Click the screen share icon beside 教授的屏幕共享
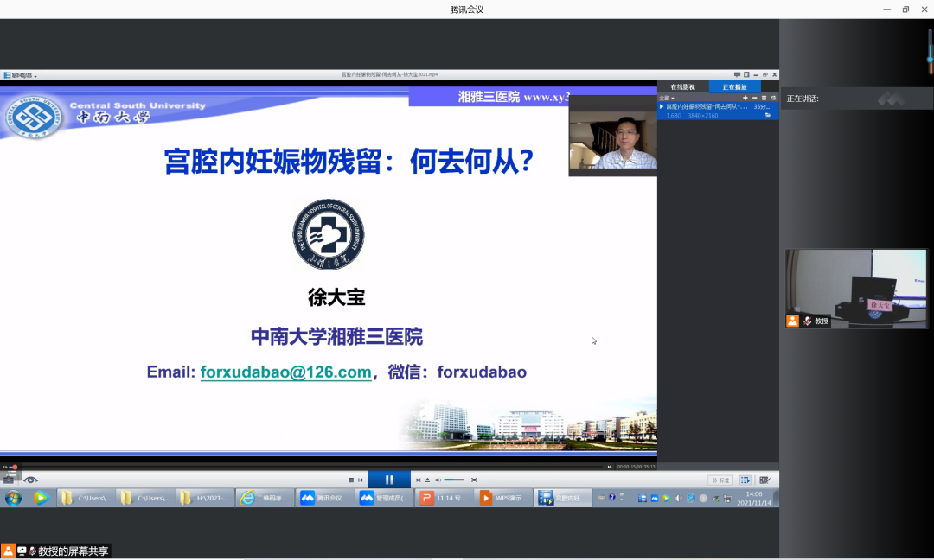This screenshot has height=560, width=934. 22,551
